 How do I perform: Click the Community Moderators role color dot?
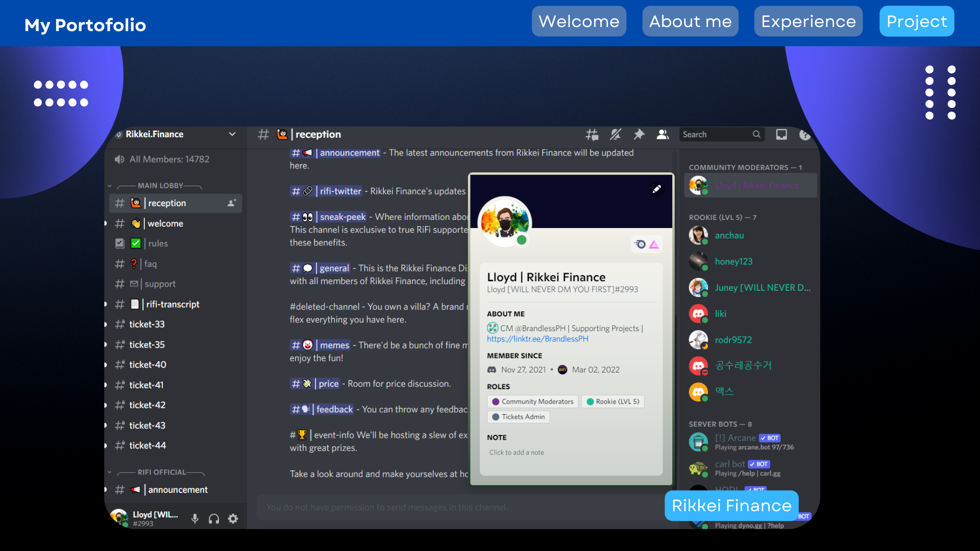point(495,402)
